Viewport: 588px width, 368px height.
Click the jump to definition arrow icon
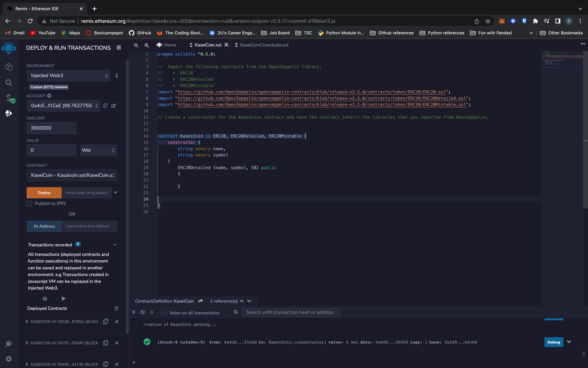click(201, 301)
